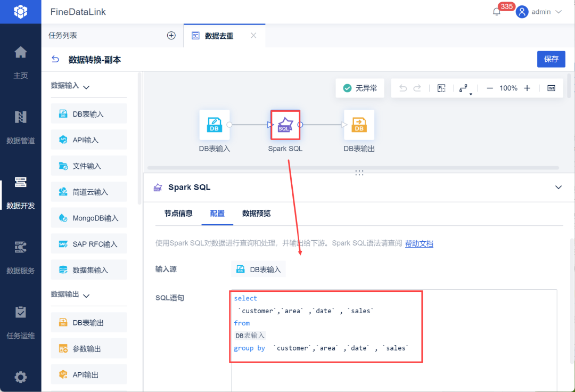Switch to the 数据去重 tab
The width and height of the screenshot is (575, 392).
pyautogui.click(x=219, y=36)
